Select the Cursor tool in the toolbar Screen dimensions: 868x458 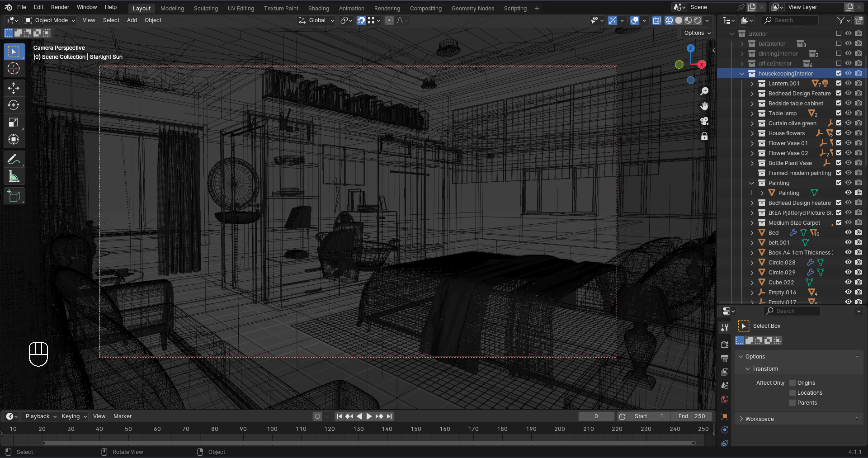pyautogui.click(x=14, y=69)
